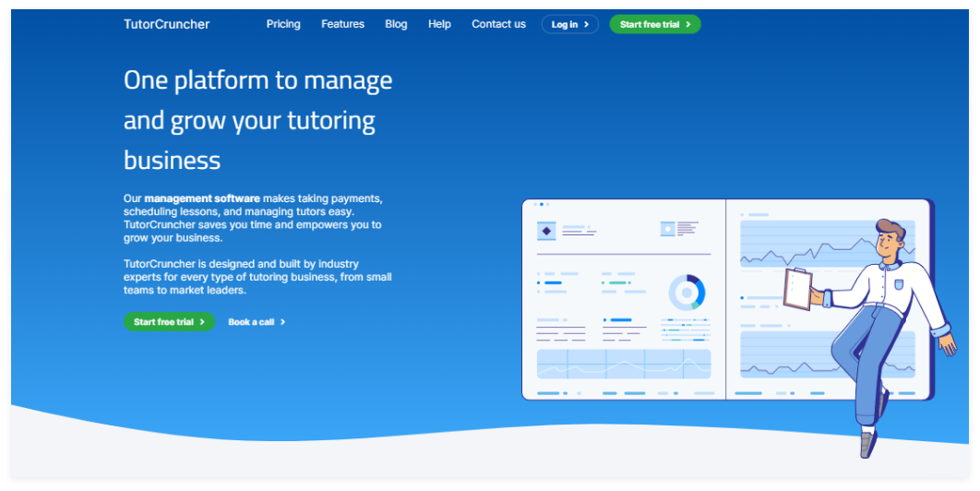
Task: Click the donut chart in dashboard illustration
Action: pos(687,293)
